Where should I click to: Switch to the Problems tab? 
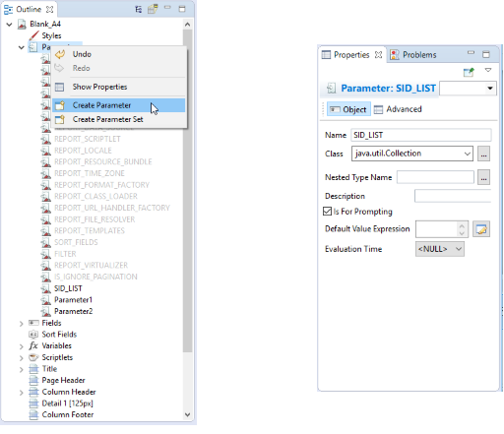pyautogui.click(x=413, y=55)
